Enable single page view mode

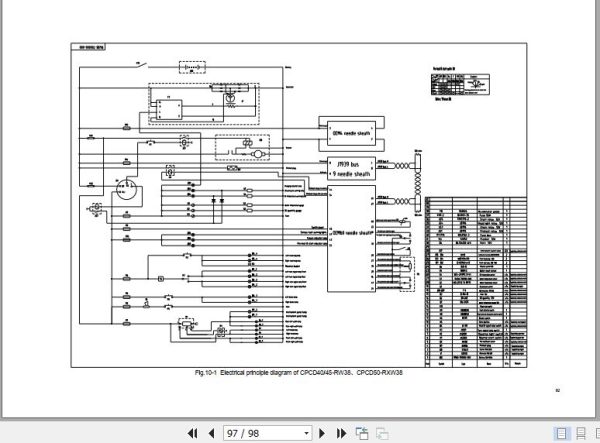(561, 433)
